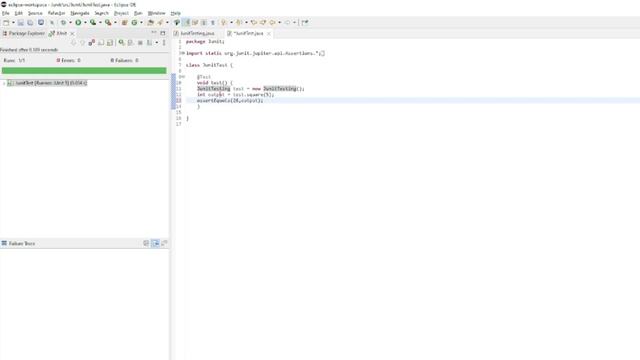This screenshot has height=360, width=640.
Task: Close the JUnit view tab
Action: pos(72,33)
